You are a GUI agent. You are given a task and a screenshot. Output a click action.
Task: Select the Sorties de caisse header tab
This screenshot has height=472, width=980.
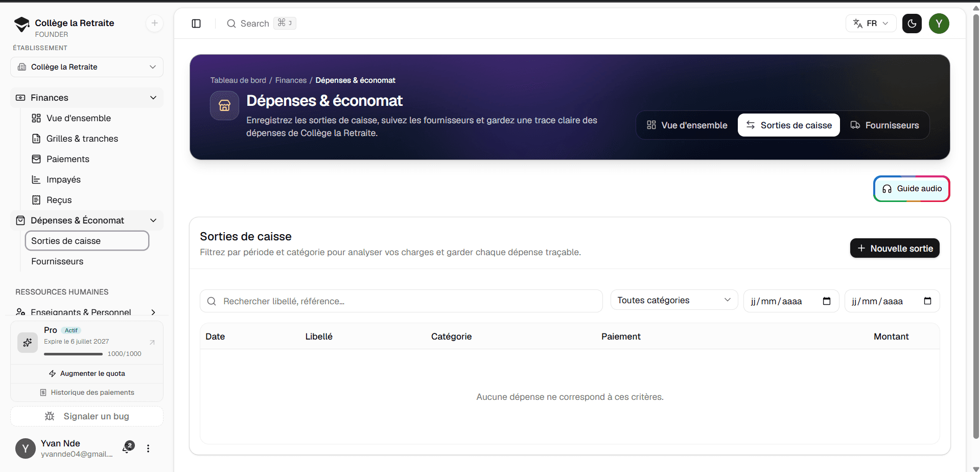(x=788, y=125)
